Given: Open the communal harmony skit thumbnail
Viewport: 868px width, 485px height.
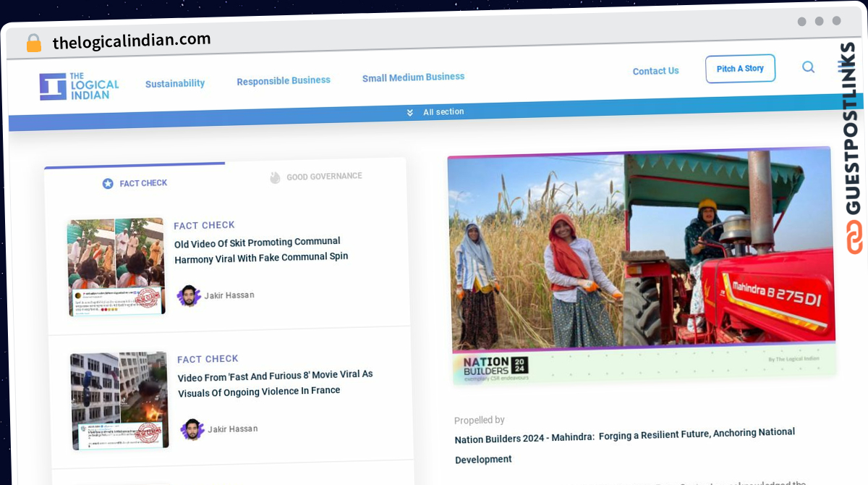Looking at the screenshot, I should click(116, 267).
